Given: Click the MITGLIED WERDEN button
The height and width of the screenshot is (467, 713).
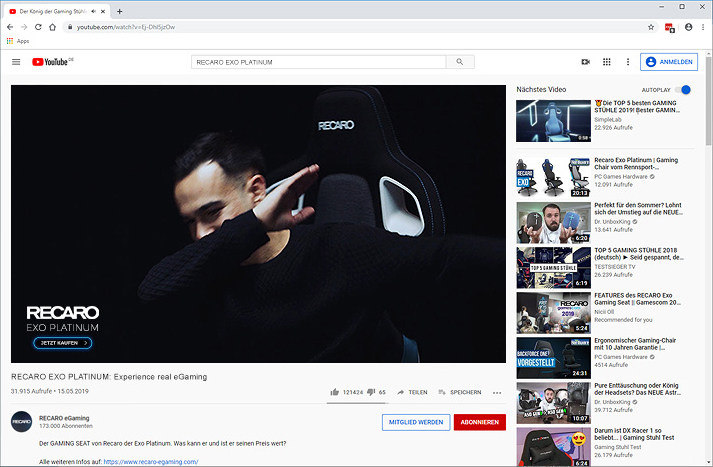Looking at the screenshot, I should [415, 422].
